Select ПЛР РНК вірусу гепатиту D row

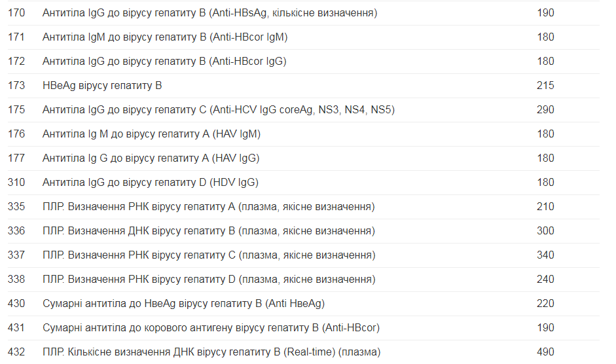[209, 280]
